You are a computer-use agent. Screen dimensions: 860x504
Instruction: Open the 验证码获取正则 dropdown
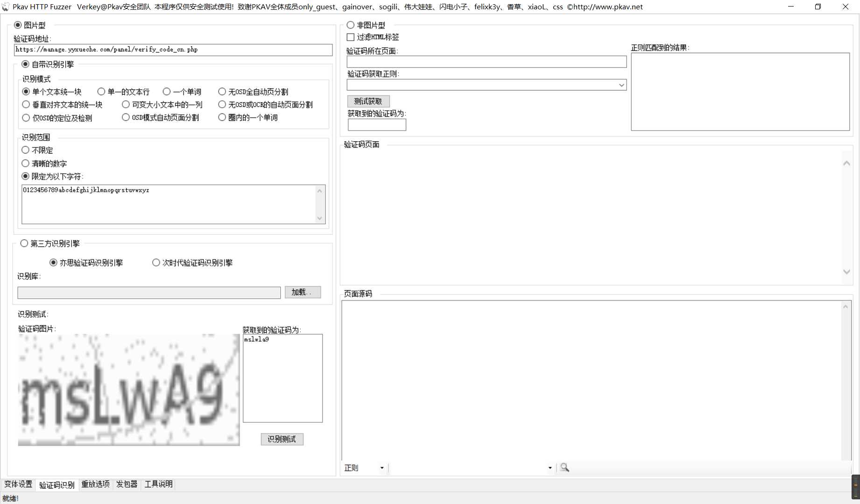(621, 85)
